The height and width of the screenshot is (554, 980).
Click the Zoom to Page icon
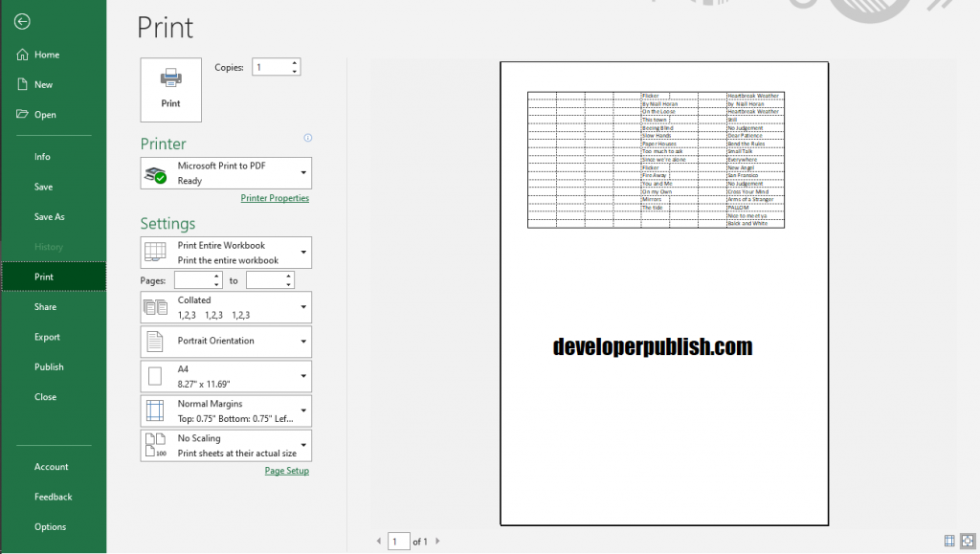969,541
